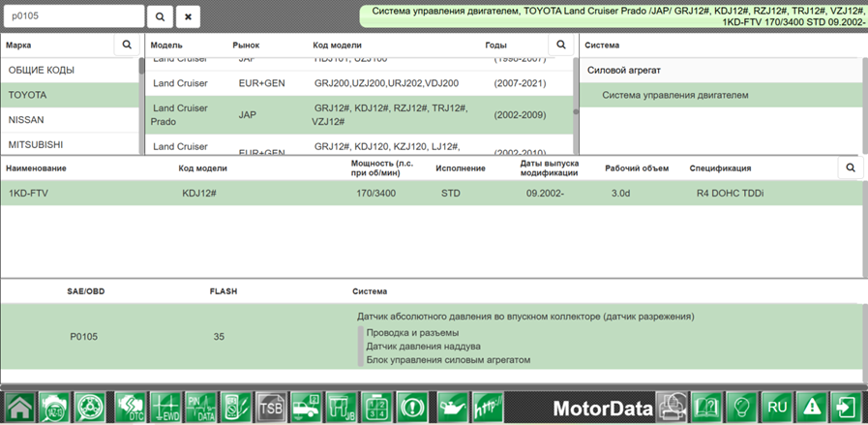Screen dimensions: 868x425
Task: Select Land Cruiser Prado JAP row
Action: coord(359,114)
